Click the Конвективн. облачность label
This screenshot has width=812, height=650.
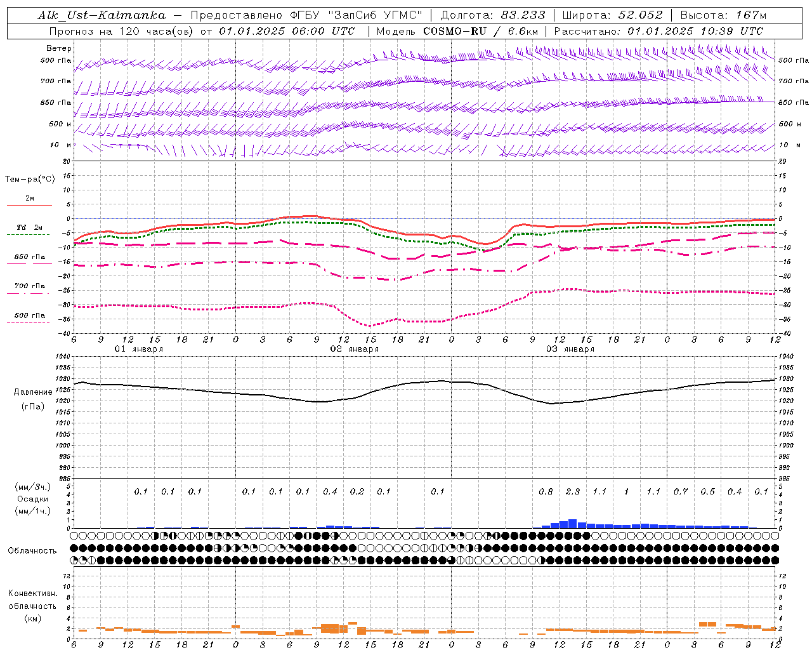point(32,600)
